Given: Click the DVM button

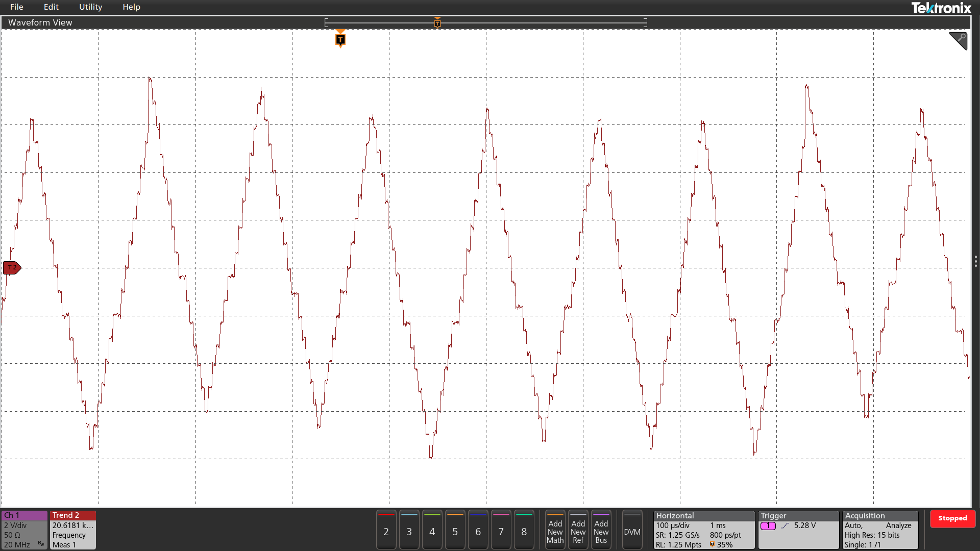Looking at the screenshot, I should 632,531.
